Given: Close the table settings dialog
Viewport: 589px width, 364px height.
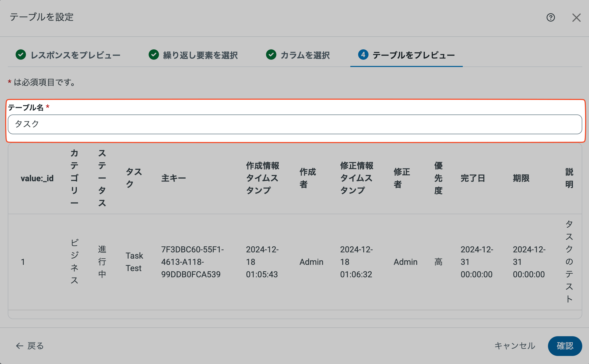Looking at the screenshot, I should coord(576,18).
